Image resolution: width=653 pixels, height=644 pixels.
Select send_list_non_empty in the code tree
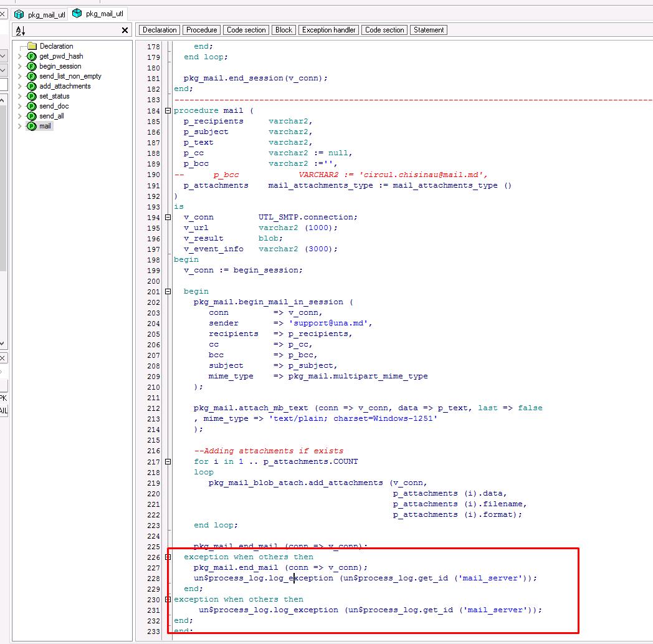70,76
